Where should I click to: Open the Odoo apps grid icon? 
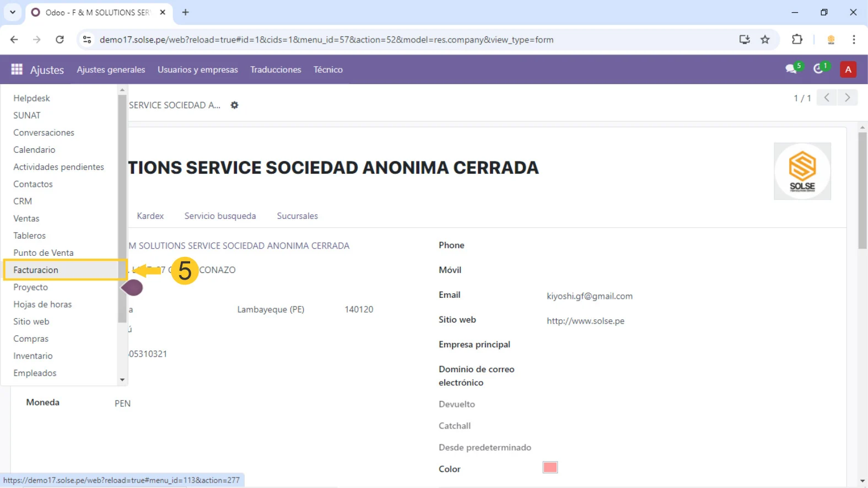click(17, 69)
